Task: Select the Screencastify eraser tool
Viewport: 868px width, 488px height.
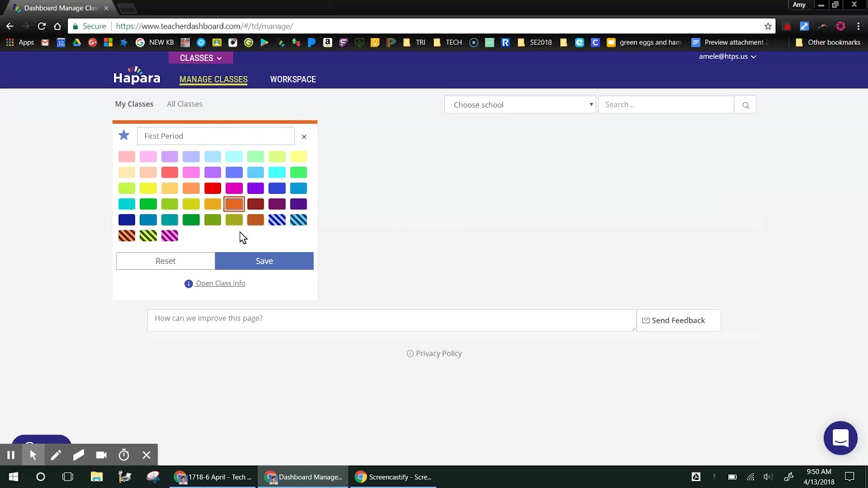Action: [x=79, y=455]
